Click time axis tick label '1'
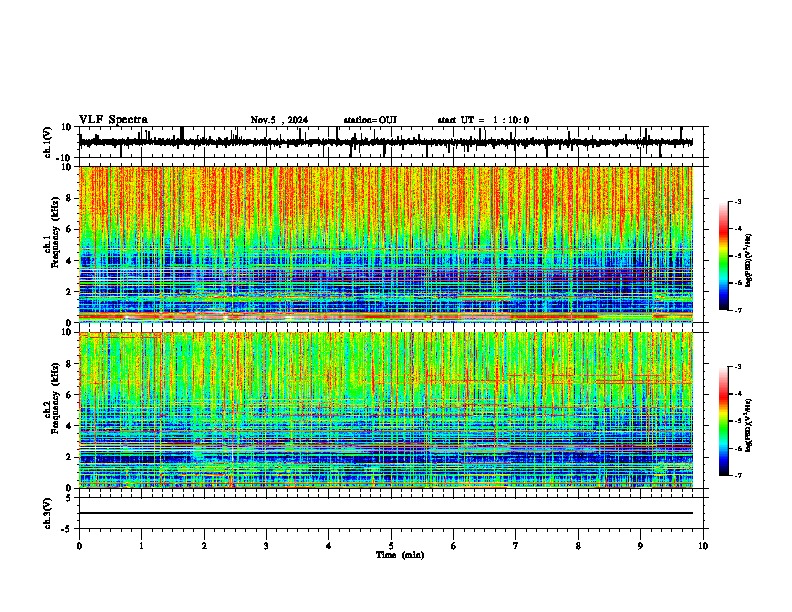 141,546
